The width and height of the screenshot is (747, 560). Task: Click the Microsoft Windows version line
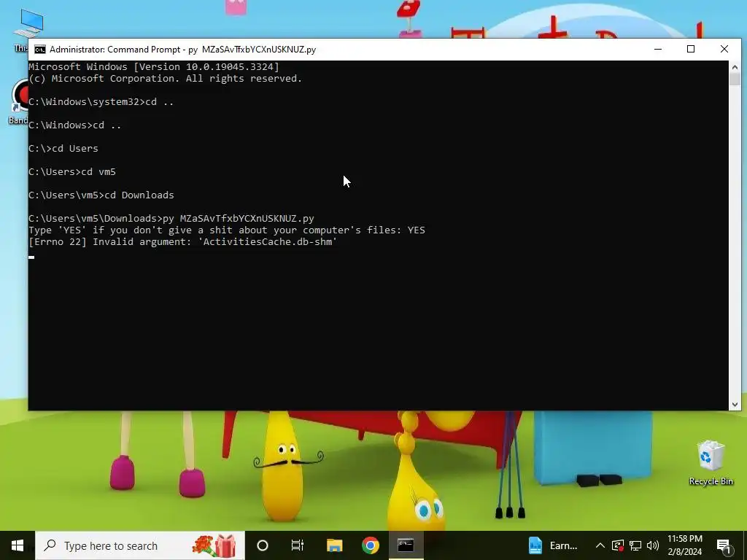click(154, 66)
